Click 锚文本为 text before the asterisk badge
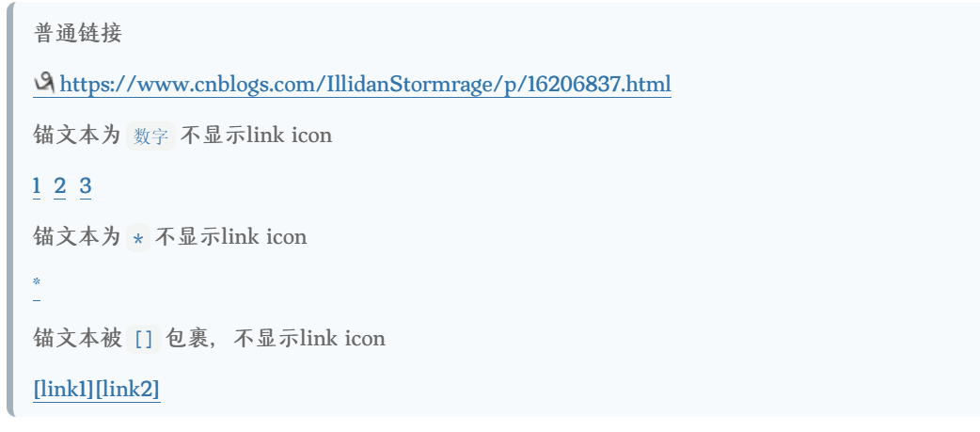Screen dimensions: 980x432 pyautogui.click(x=77, y=237)
